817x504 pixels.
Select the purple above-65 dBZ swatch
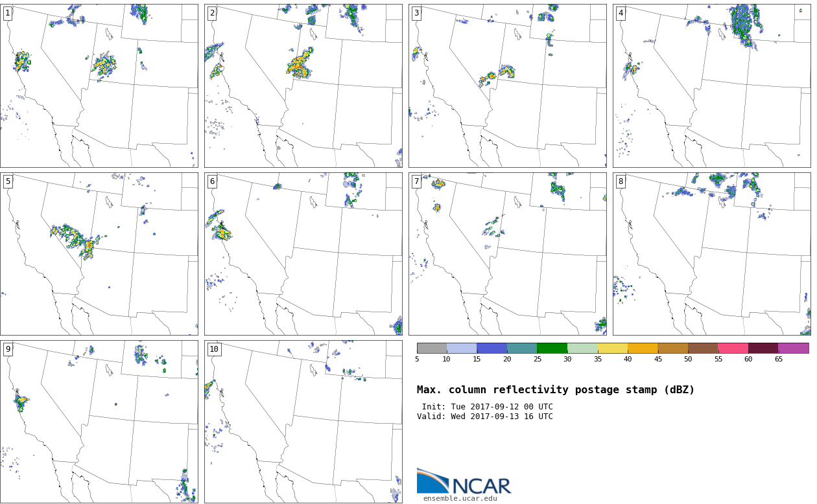[x=794, y=348]
